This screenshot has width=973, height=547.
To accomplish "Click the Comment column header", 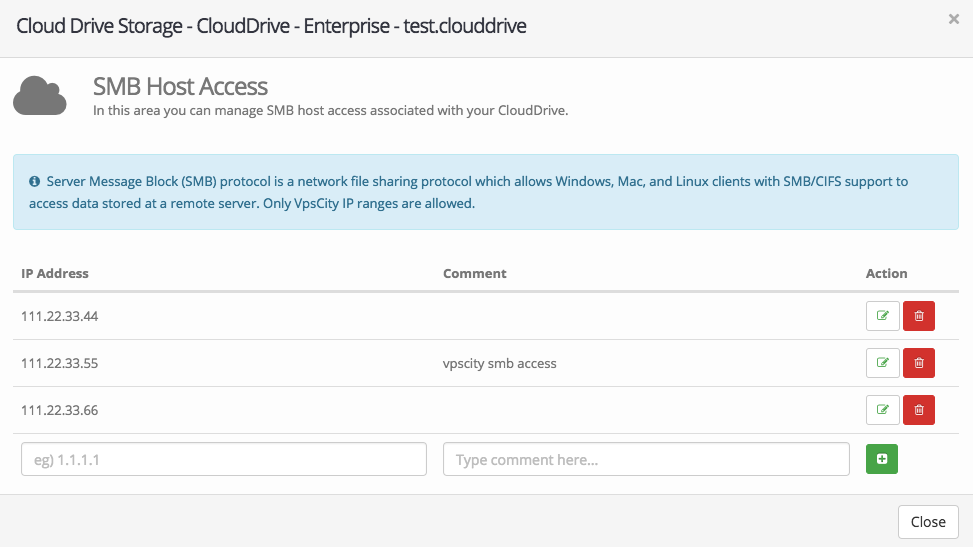I will 474,273.
